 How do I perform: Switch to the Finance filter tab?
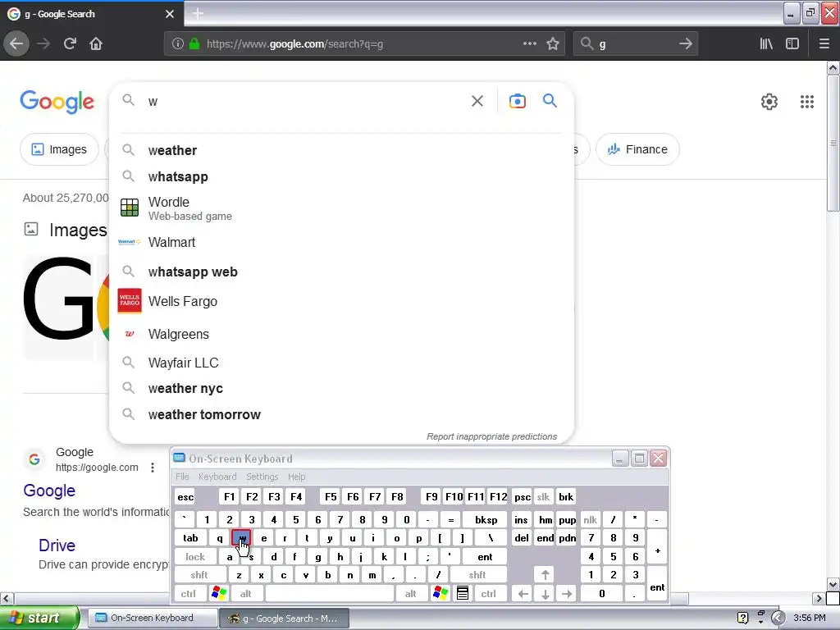click(x=637, y=149)
